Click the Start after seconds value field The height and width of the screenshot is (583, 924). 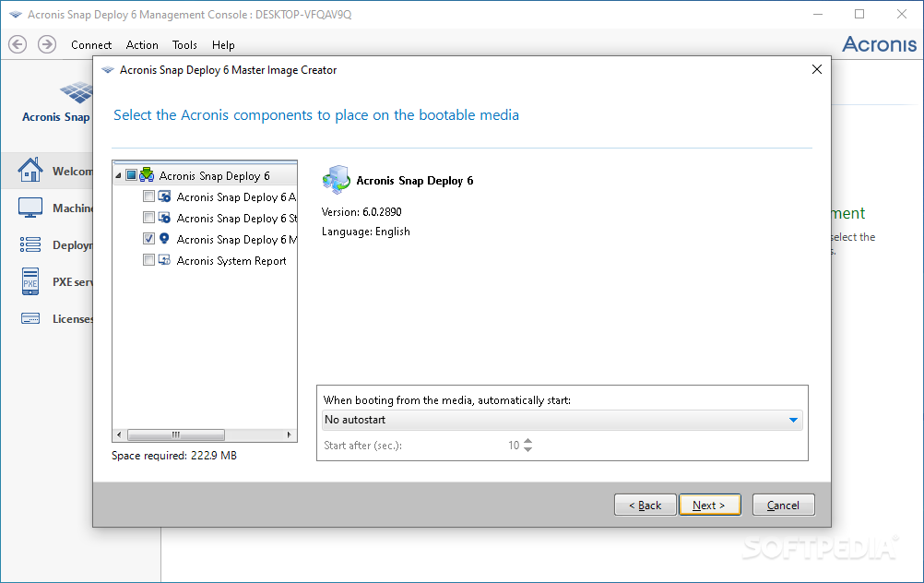tap(513, 446)
